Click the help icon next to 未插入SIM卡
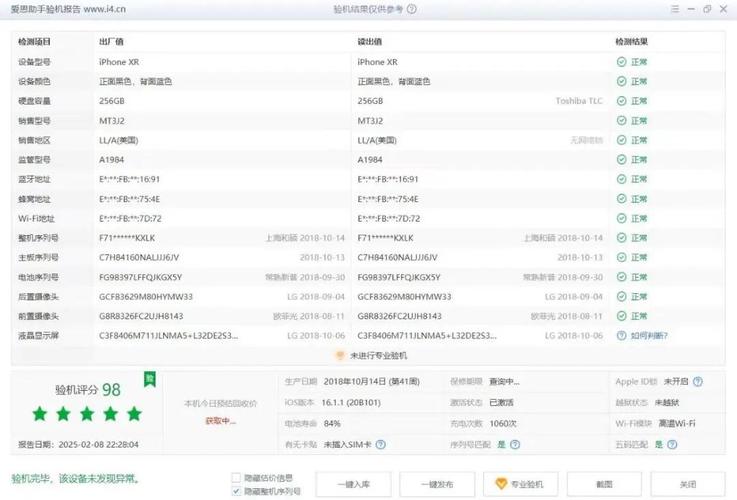737x500 pixels. click(x=381, y=445)
